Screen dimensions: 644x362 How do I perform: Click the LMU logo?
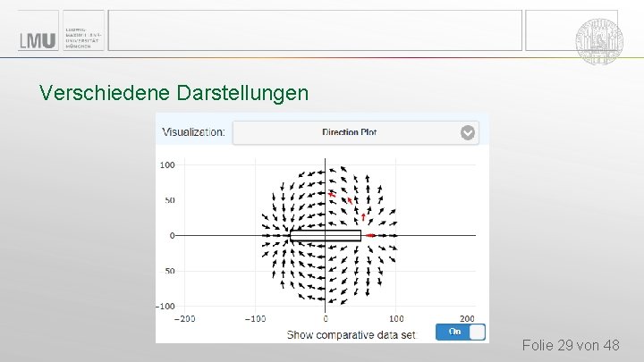point(38,40)
